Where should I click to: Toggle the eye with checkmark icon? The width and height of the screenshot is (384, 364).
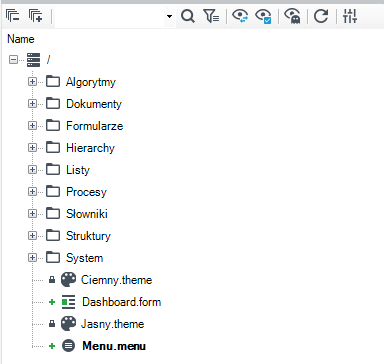(263, 16)
